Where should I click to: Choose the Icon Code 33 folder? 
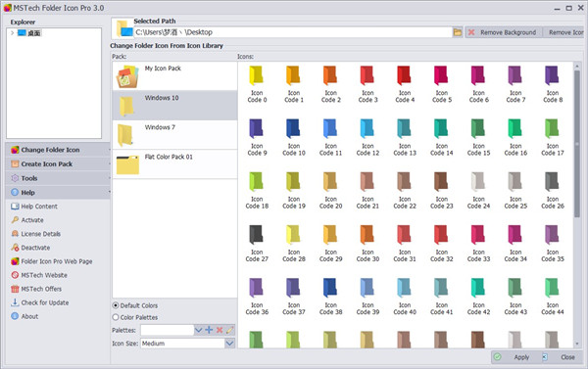click(x=478, y=244)
